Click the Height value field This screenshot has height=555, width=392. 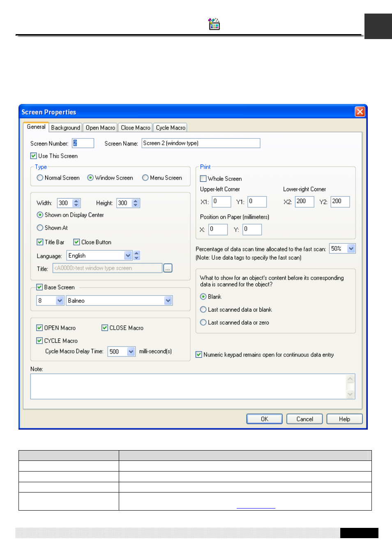124,203
